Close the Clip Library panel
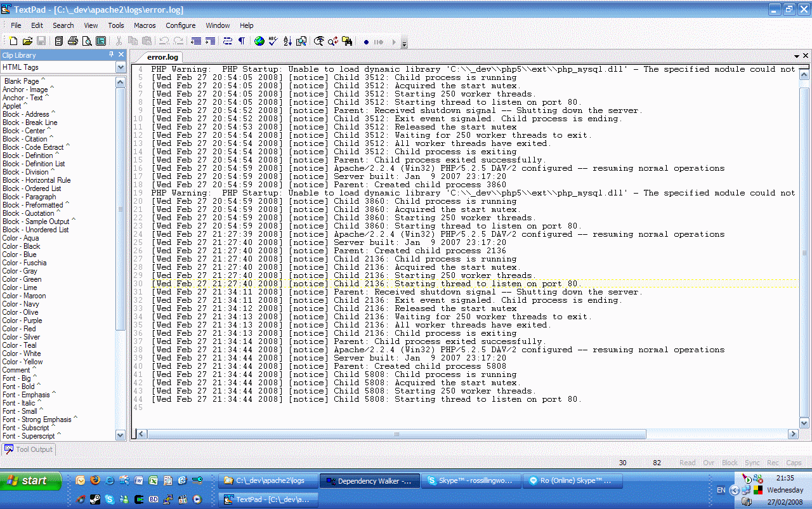812x509 pixels. pyautogui.click(x=121, y=55)
